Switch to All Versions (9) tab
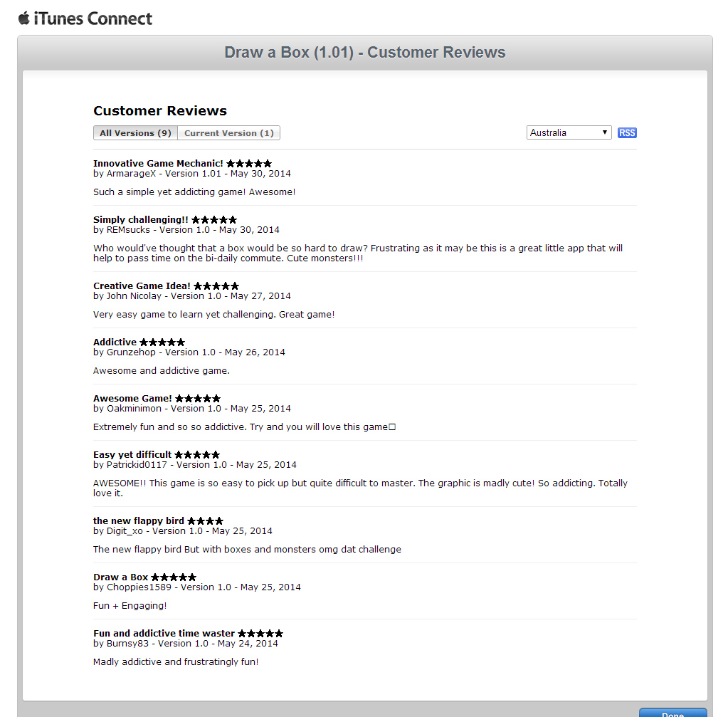Screen dimensions: 728x717 135,133
